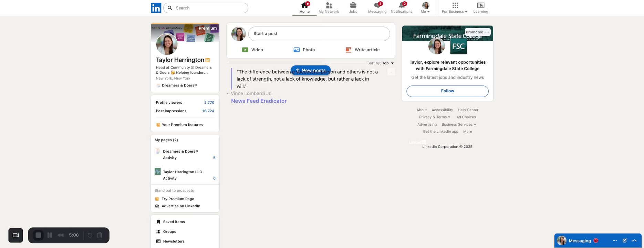The image size is (644, 248).
Task: Expand the For Business menu
Action: [x=455, y=8]
